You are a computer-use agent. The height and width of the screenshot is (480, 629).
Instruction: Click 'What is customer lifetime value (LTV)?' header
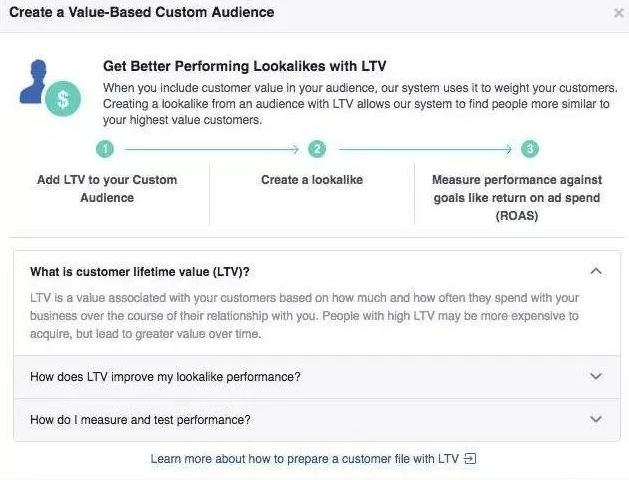coord(140,272)
